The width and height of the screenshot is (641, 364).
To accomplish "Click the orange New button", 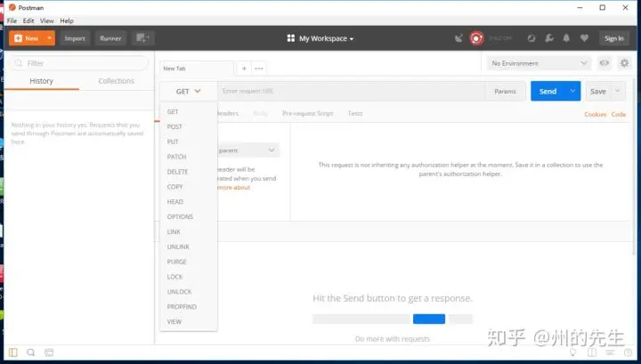I will point(27,38).
